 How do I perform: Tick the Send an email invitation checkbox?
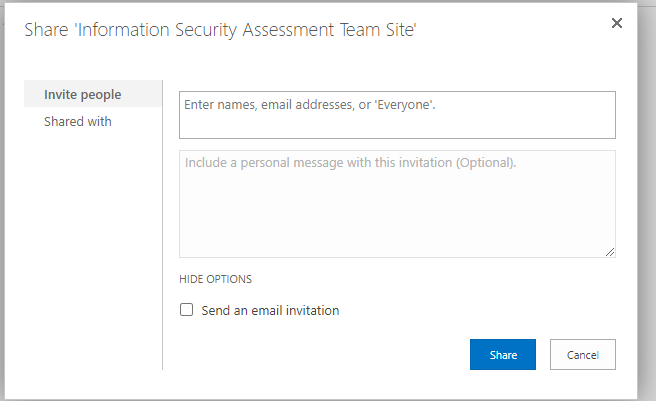186,310
